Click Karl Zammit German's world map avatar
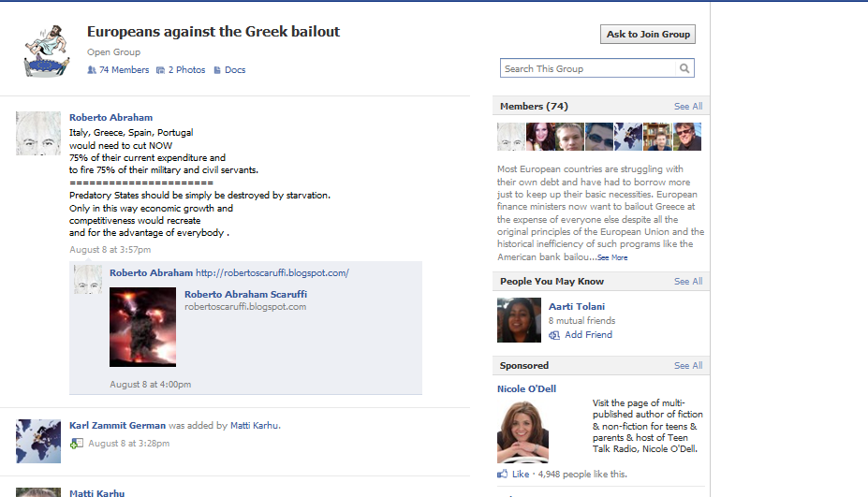This screenshot has height=497, width=868. tap(38, 441)
